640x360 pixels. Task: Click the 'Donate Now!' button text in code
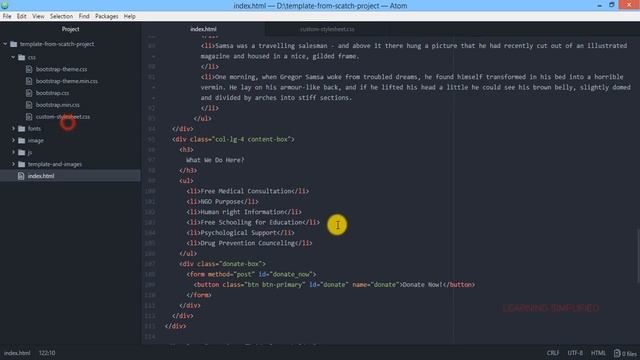pos(422,285)
